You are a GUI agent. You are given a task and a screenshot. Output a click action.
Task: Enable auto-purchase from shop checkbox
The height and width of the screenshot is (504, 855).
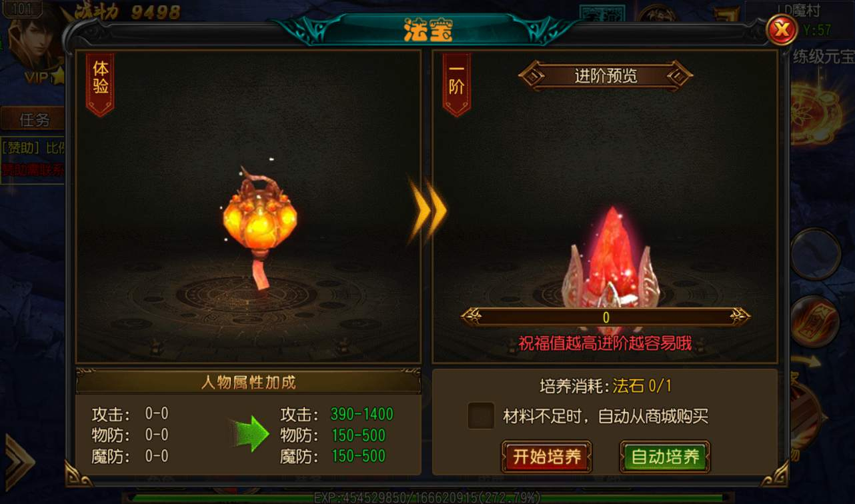(481, 416)
